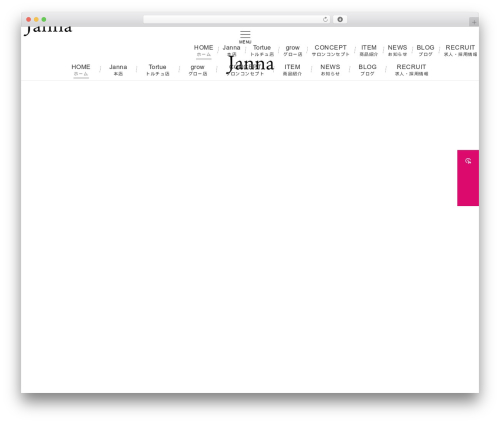The height and width of the screenshot is (423, 500).
Task: Click the red close window button
Action: [29, 20]
